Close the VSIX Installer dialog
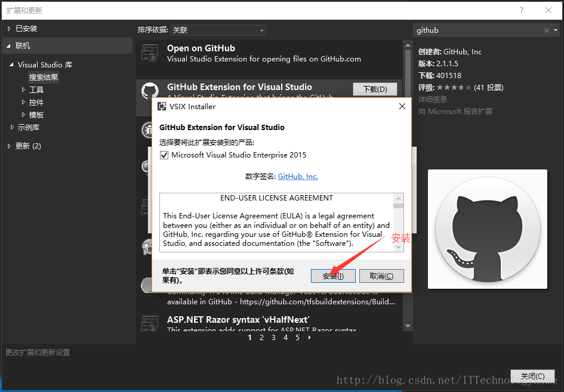Viewport: 564px width, 392px height. (402, 106)
